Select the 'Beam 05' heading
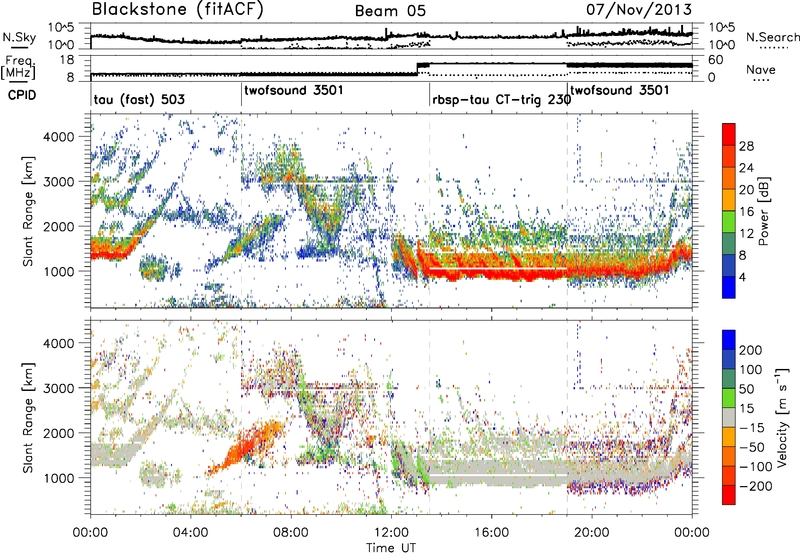The image size is (800, 554). pos(390,11)
